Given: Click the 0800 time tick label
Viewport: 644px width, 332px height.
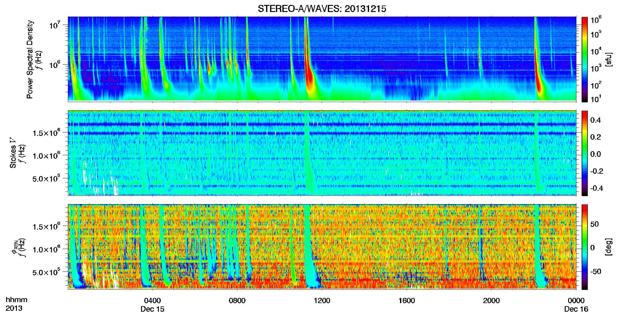Looking at the screenshot, I should click(237, 300).
